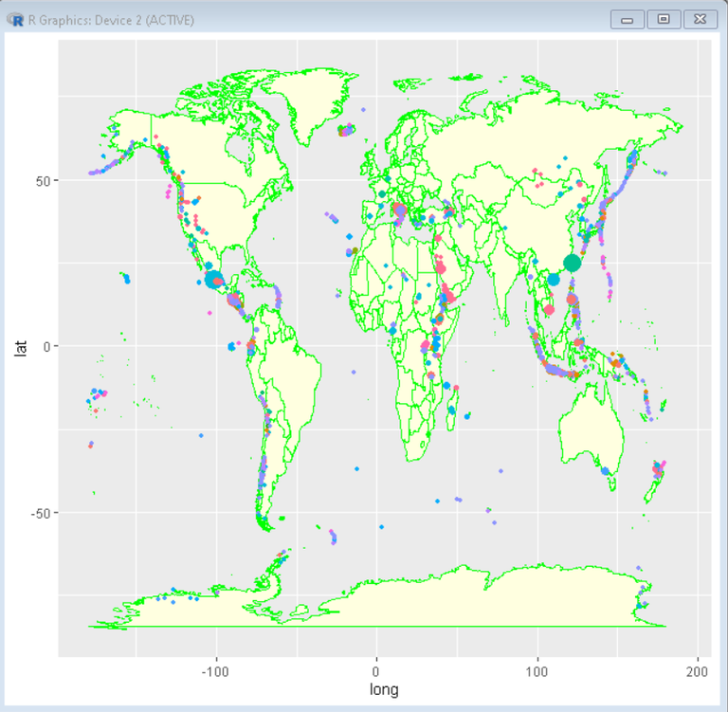Click the R logo icon in title bar
This screenshot has height=712, width=728.
pos(16,20)
